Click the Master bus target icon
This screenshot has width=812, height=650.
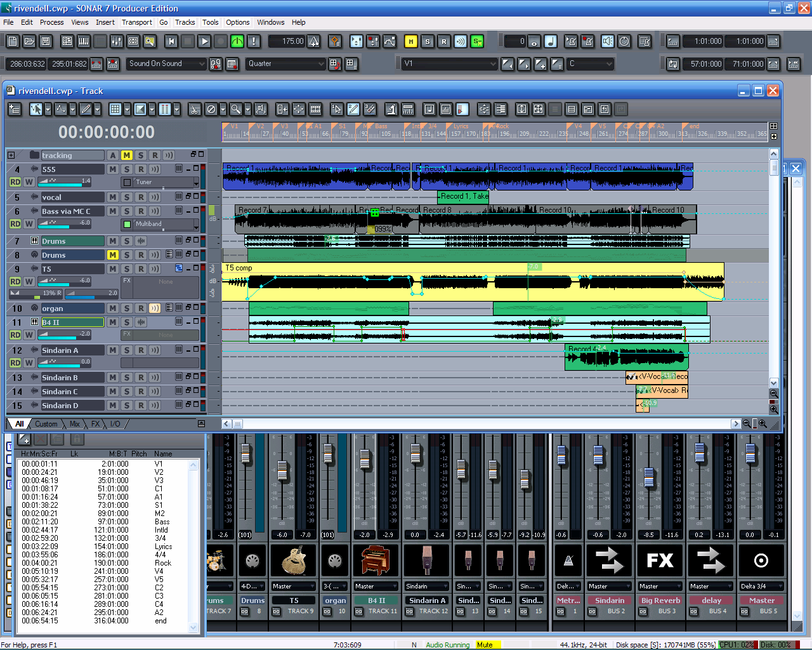point(761,560)
